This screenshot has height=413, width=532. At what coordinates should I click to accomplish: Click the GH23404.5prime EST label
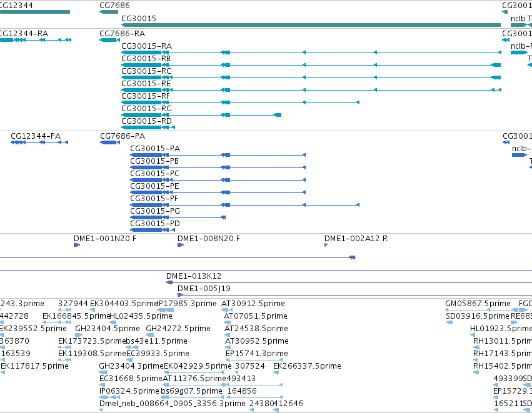tap(108, 329)
